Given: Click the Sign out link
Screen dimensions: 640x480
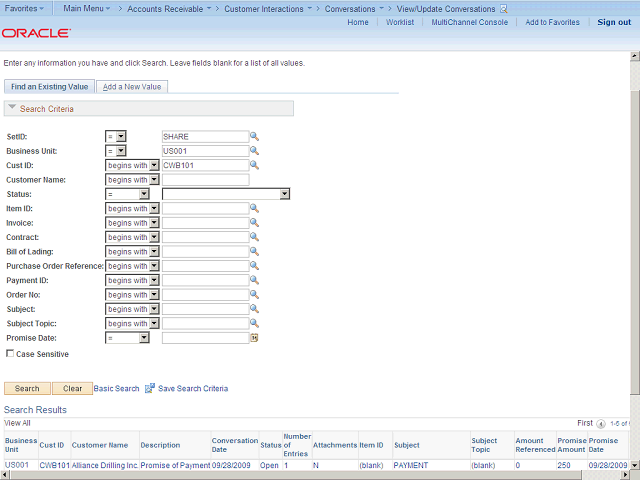Looking at the screenshot, I should tap(614, 22).
